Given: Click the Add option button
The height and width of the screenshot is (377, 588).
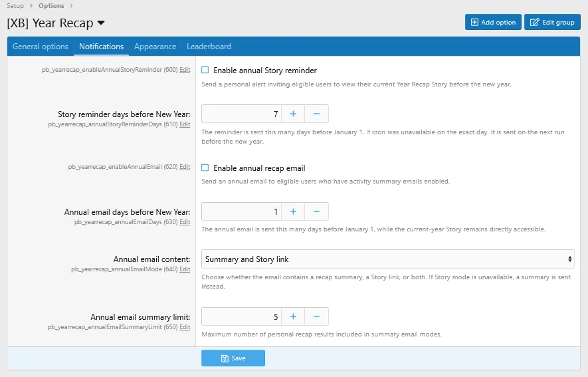Looking at the screenshot, I should 493,22.
